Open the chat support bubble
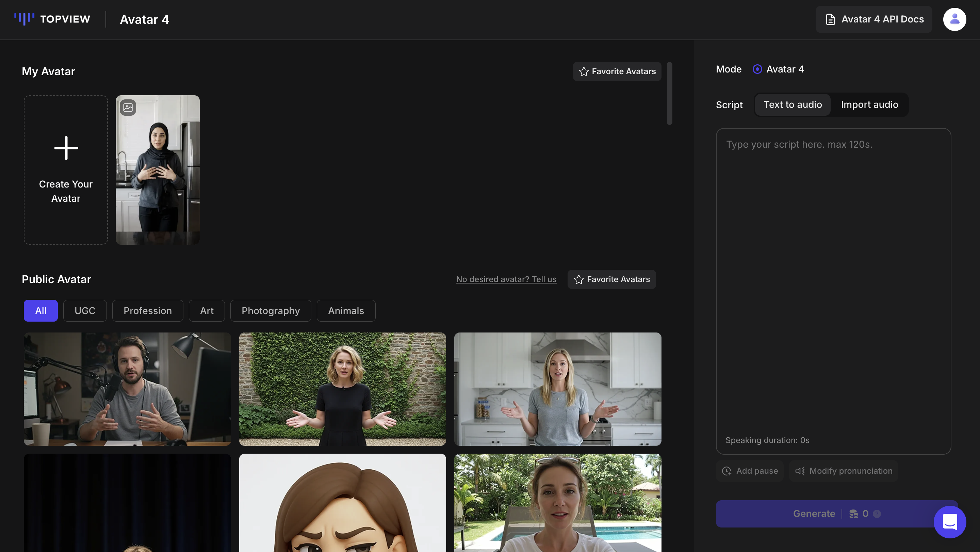The height and width of the screenshot is (552, 980). [950, 522]
